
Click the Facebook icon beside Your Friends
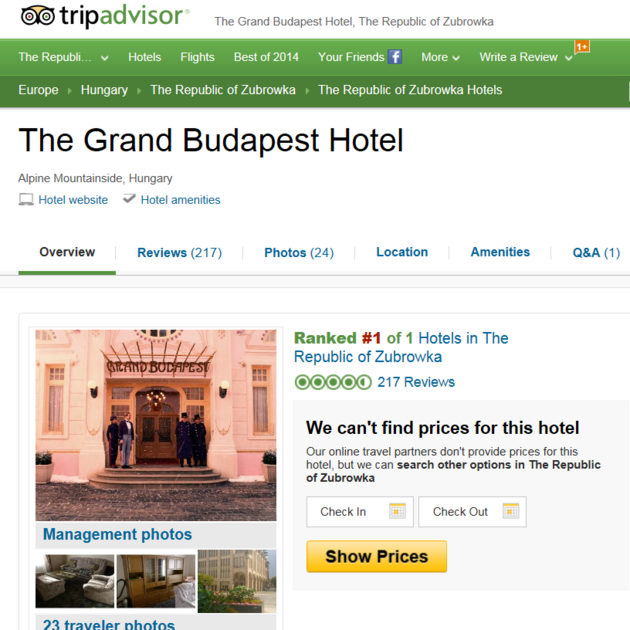395,57
